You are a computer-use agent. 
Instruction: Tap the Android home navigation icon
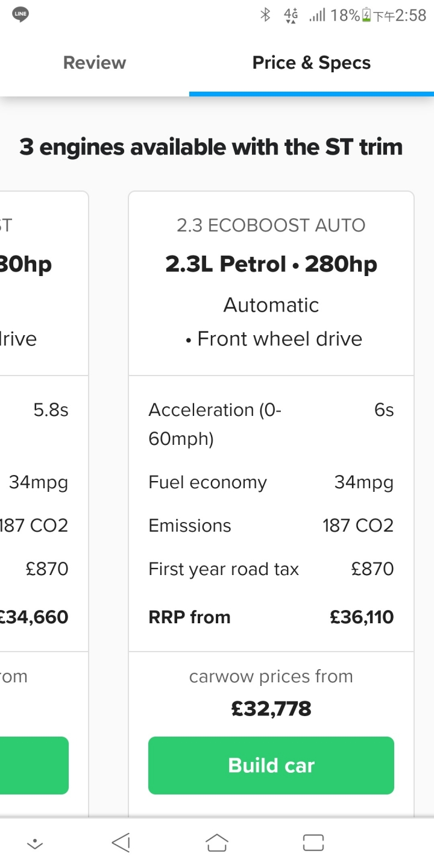click(x=217, y=842)
